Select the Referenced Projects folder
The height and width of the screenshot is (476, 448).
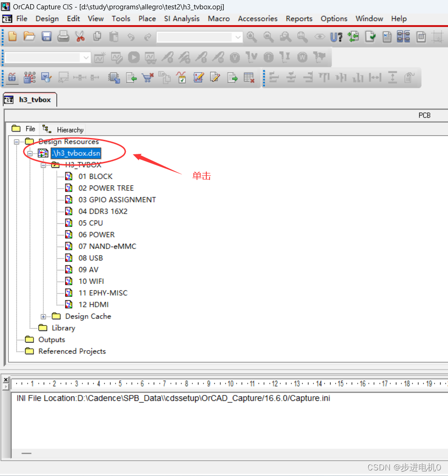(72, 351)
